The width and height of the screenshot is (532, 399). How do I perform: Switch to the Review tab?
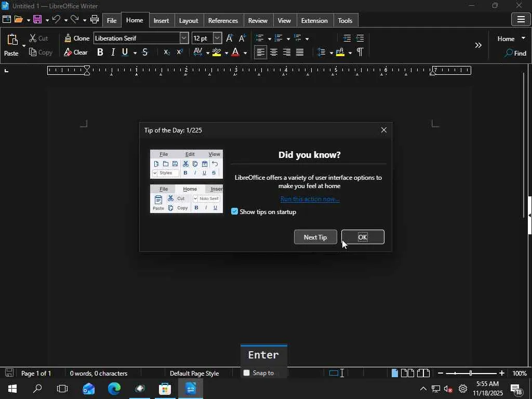click(258, 20)
